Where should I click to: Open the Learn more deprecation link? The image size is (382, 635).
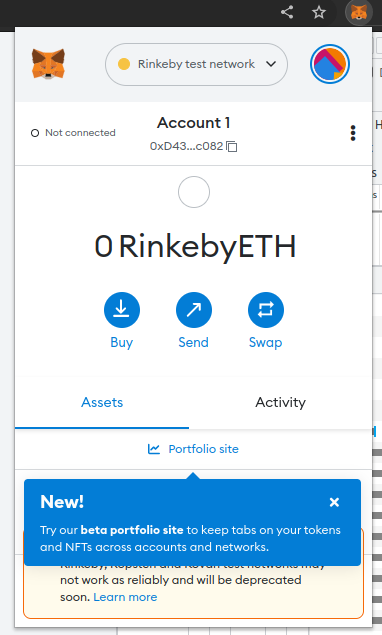(x=125, y=597)
